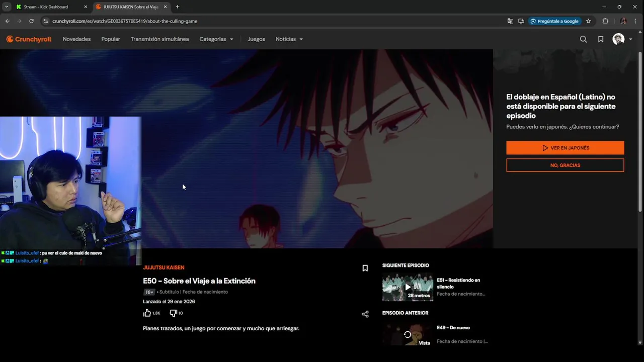Open the Chrome profile avatar
This screenshot has height=362, width=644.
click(x=623, y=21)
